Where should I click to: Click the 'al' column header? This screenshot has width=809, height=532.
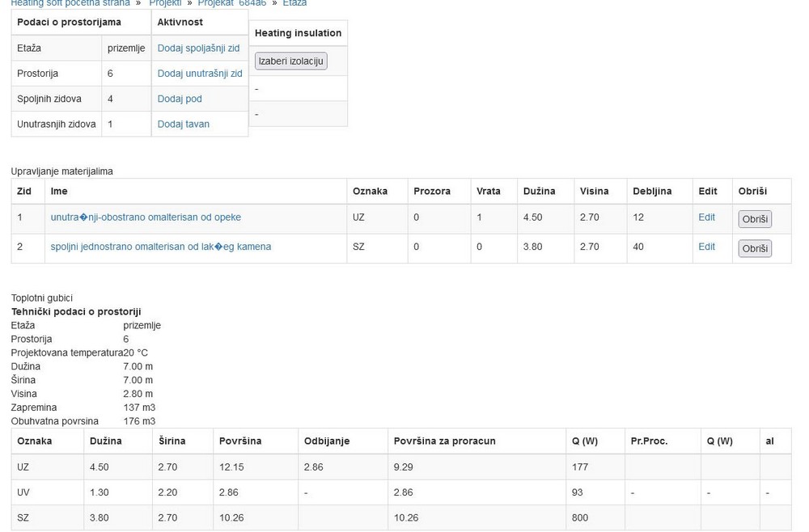pos(770,441)
